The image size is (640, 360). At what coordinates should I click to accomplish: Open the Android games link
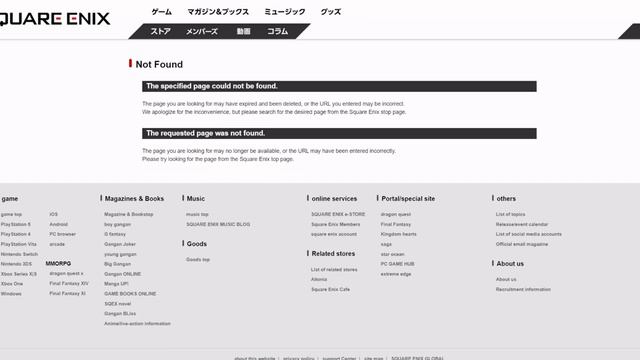point(59,224)
